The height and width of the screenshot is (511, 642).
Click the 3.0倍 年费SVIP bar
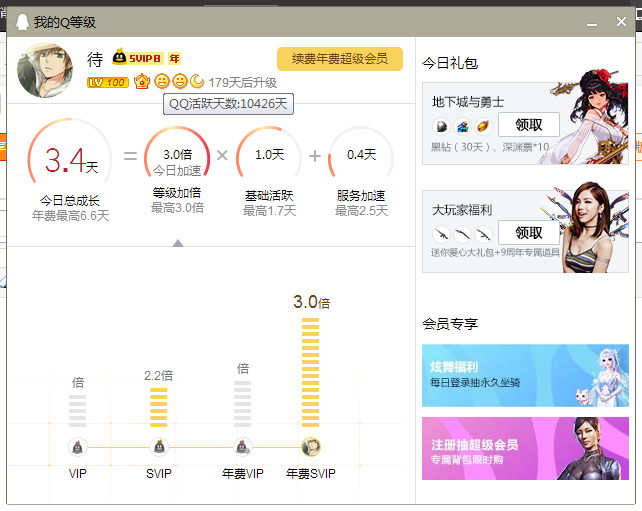tap(310, 373)
